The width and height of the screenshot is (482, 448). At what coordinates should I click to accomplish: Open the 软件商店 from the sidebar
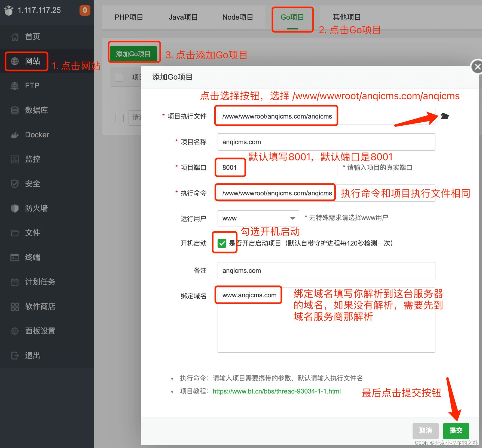(40, 306)
